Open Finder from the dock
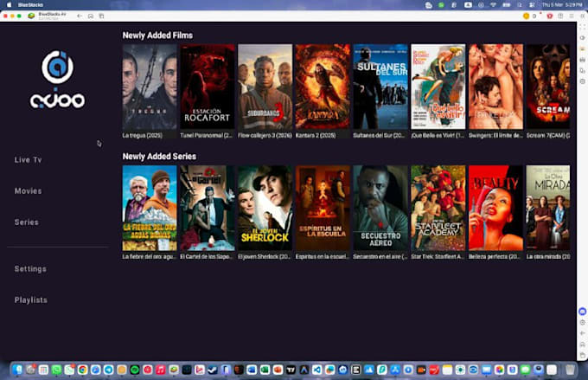Image resolution: width=588 pixels, height=380 pixels. 17,370
